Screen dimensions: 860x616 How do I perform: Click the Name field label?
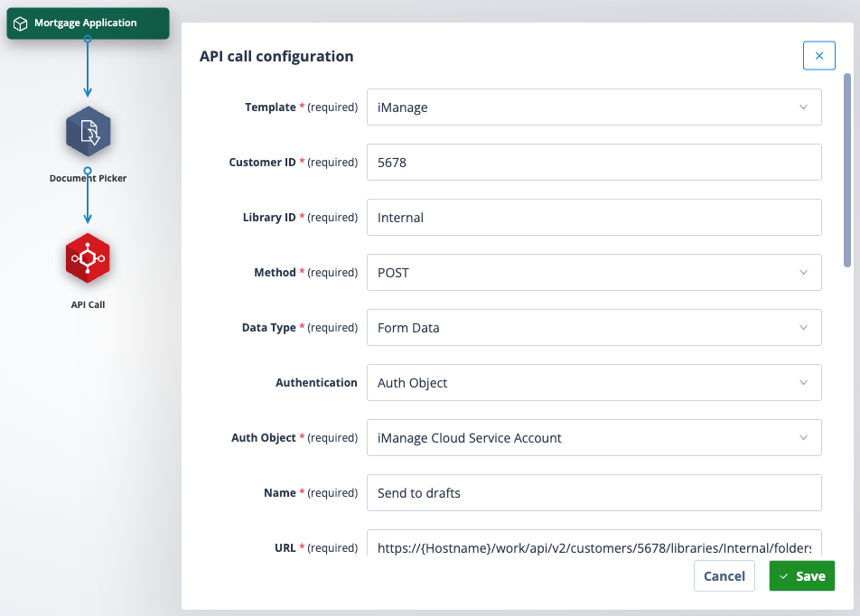pos(311,492)
